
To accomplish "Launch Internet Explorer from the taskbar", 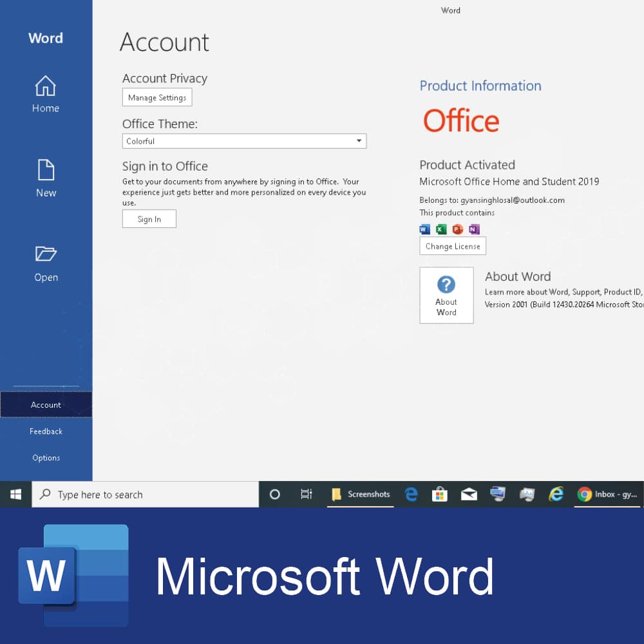I will (556, 494).
